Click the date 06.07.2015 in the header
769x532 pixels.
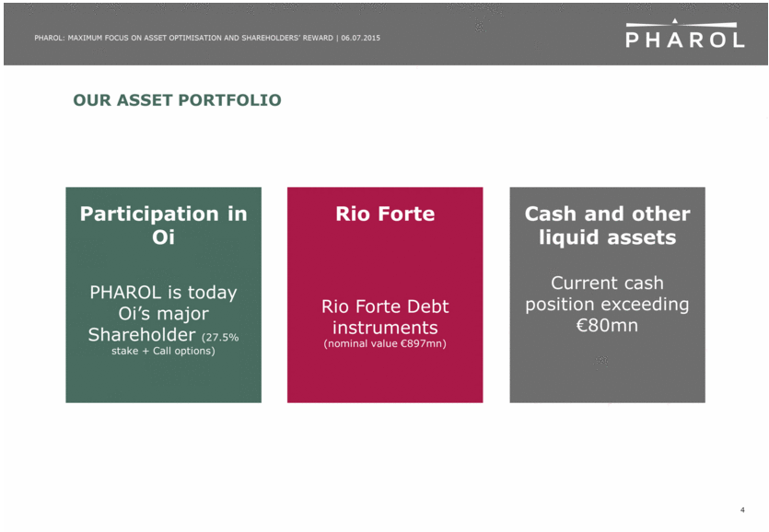[x=361, y=37]
